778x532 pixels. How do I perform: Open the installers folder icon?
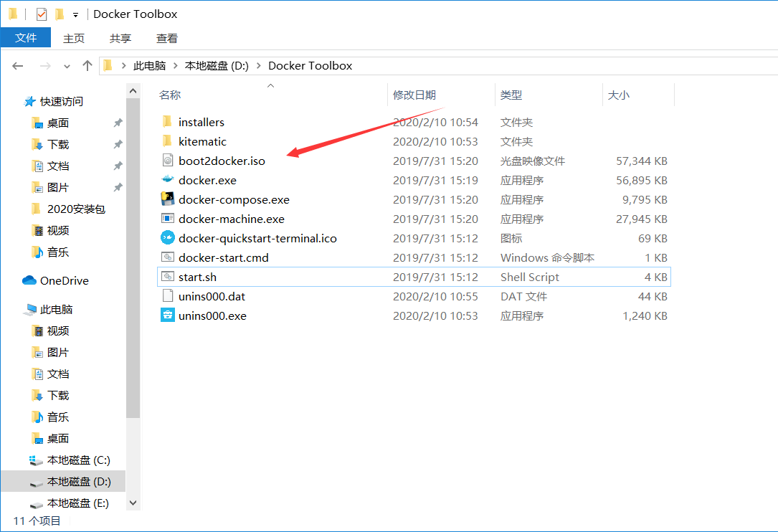167,122
